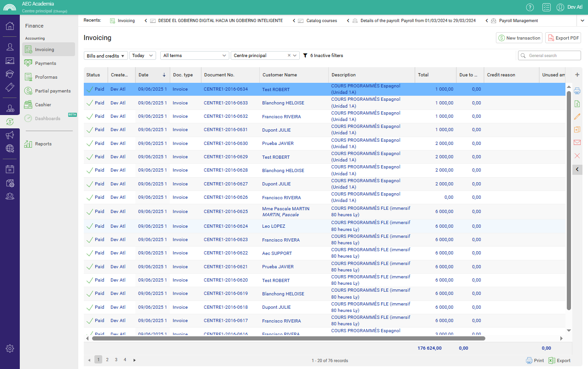Open the All terms dropdown
Image resolution: width=588 pixels, height=369 pixels.
click(194, 56)
